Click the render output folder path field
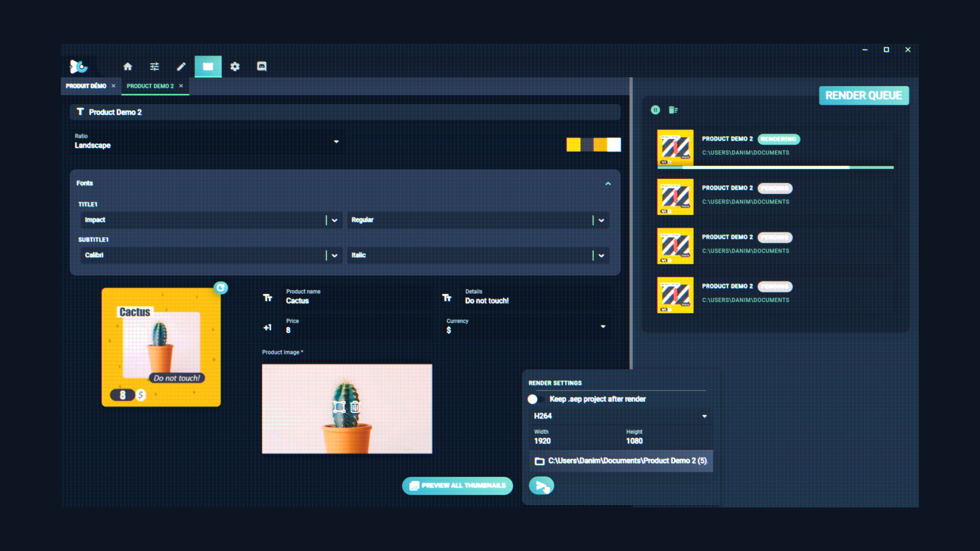The width and height of the screenshot is (980, 551). click(x=622, y=461)
